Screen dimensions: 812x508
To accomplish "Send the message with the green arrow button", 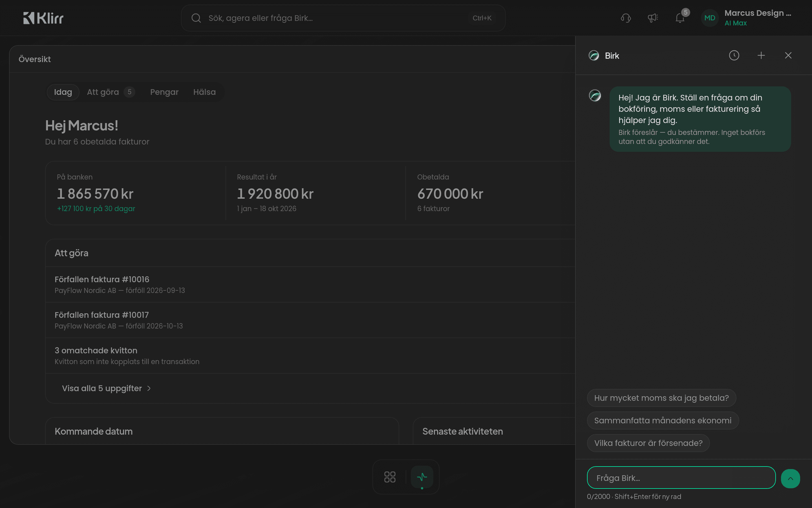I will click(791, 478).
